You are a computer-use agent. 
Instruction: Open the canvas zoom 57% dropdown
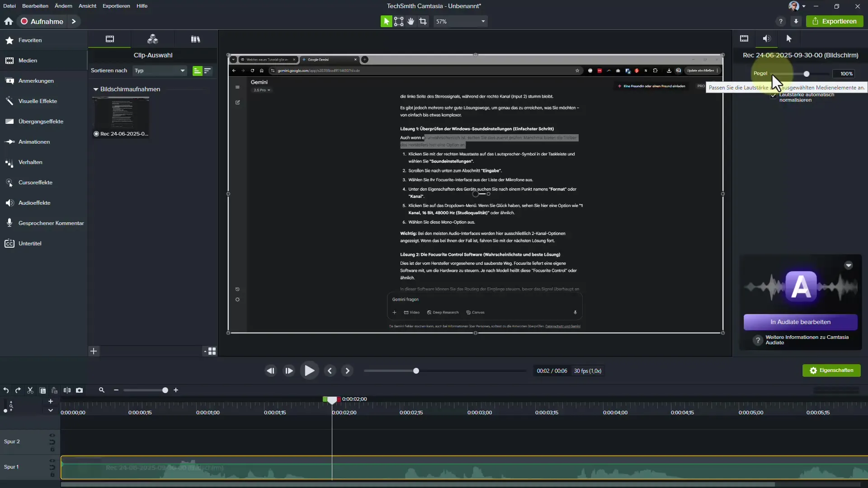coord(461,21)
